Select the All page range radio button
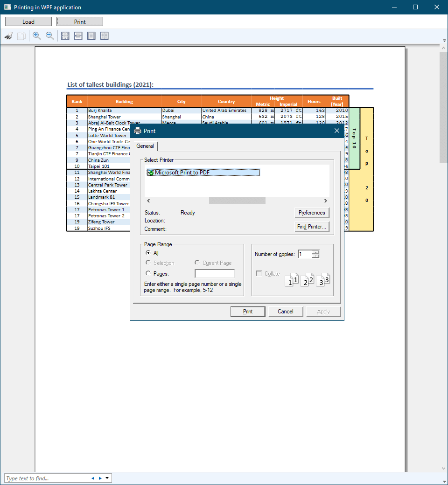448x485 pixels. tap(148, 253)
